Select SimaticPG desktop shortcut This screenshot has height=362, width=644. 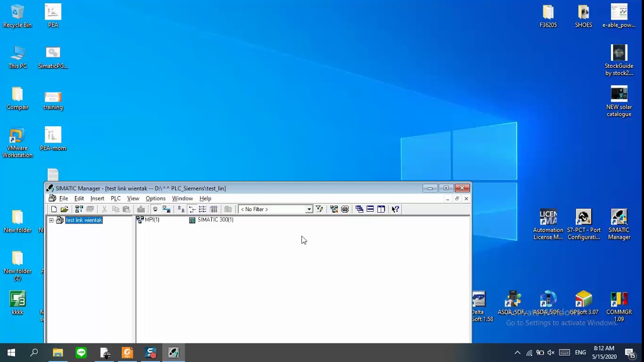click(53, 57)
